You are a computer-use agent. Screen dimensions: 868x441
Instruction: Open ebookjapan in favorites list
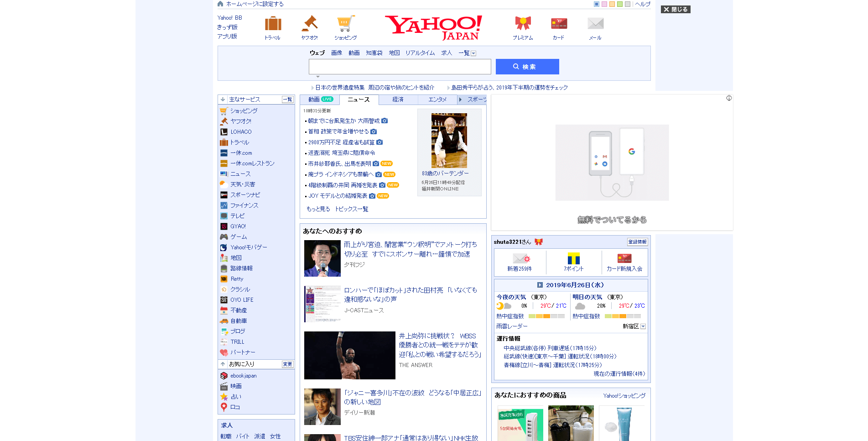point(243,376)
